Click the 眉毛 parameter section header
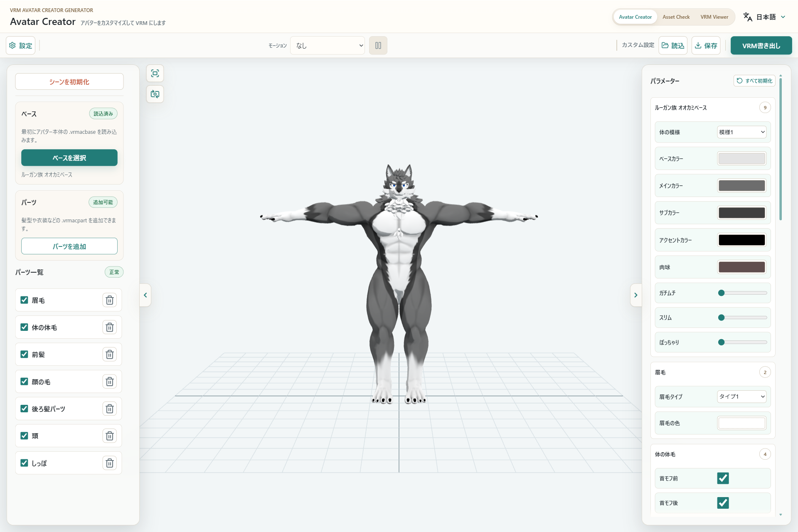Viewport: 798px width, 532px height. 713,372
